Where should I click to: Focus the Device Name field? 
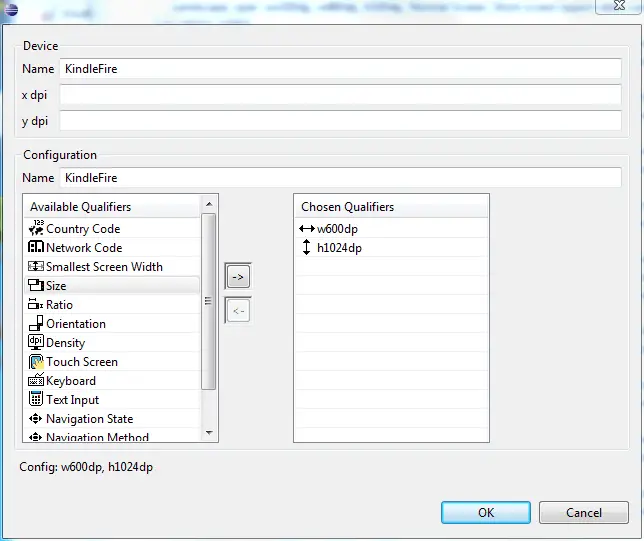click(x=340, y=68)
